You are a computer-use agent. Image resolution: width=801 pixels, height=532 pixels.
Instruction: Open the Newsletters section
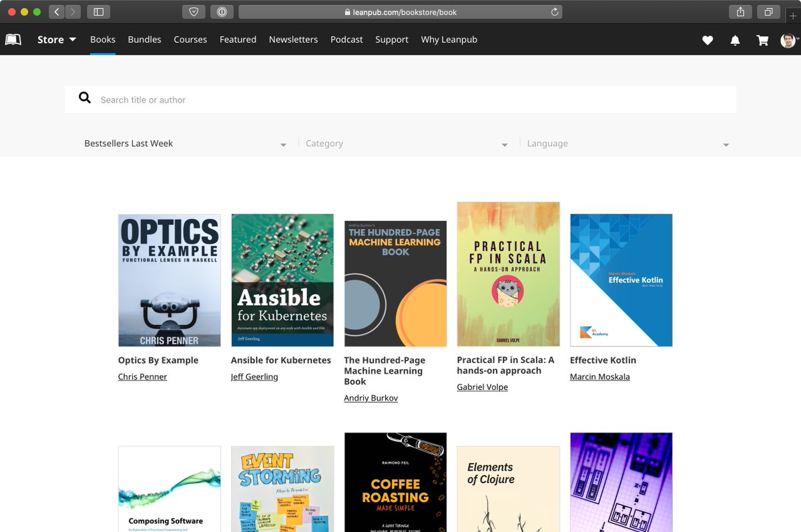point(293,39)
